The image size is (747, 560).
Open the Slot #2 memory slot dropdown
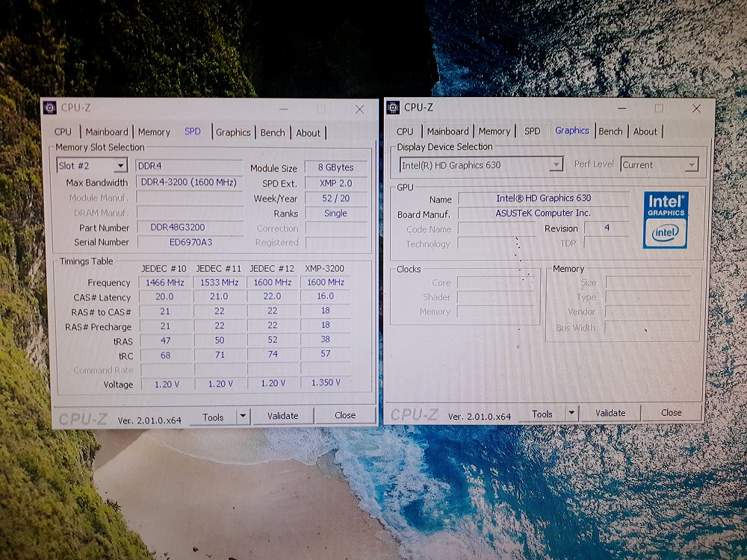coord(120,166)
